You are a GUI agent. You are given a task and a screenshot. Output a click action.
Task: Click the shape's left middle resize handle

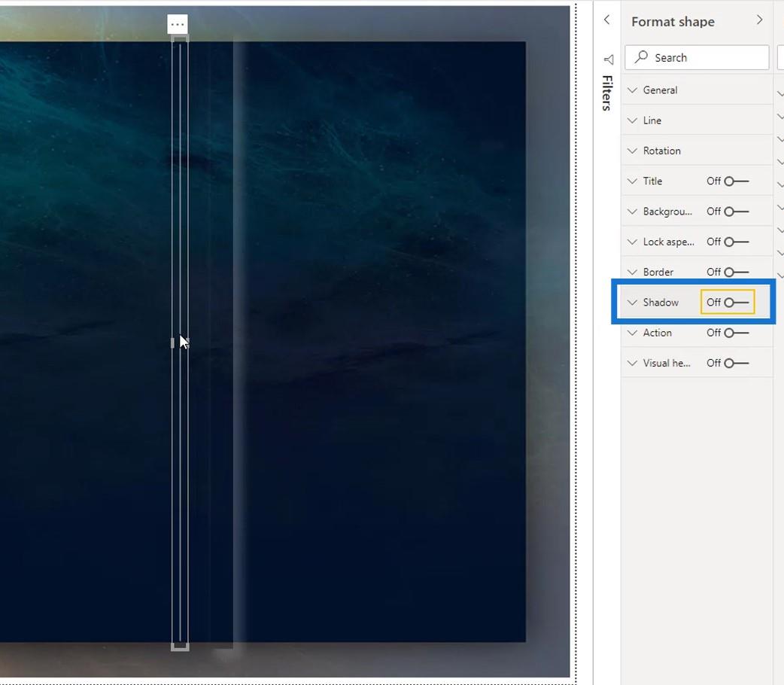(172, 342)
